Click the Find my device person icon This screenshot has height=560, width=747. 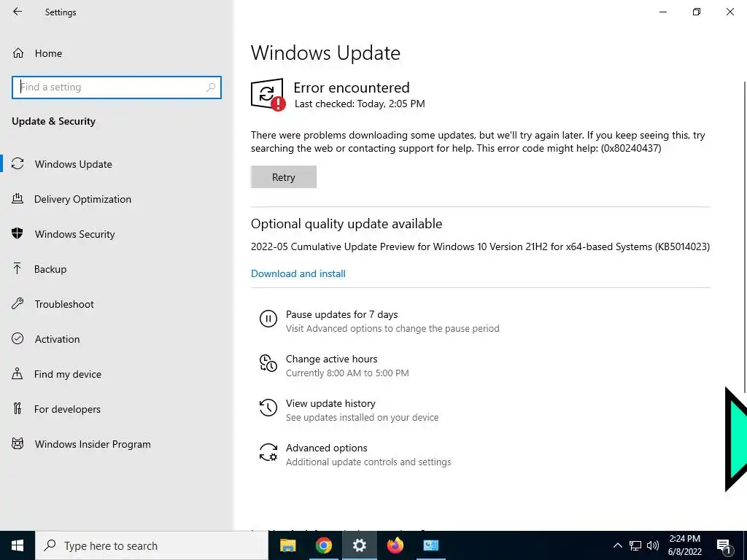(x=18, y=373)
